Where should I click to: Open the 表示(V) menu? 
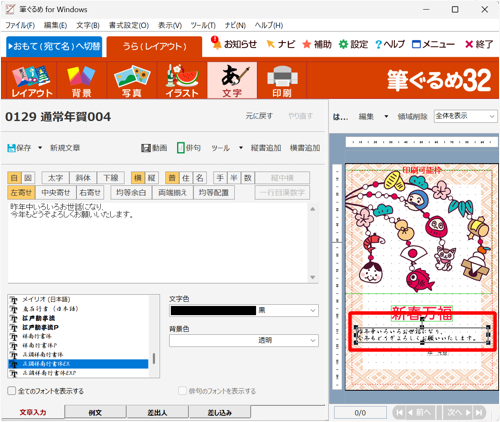170,25
